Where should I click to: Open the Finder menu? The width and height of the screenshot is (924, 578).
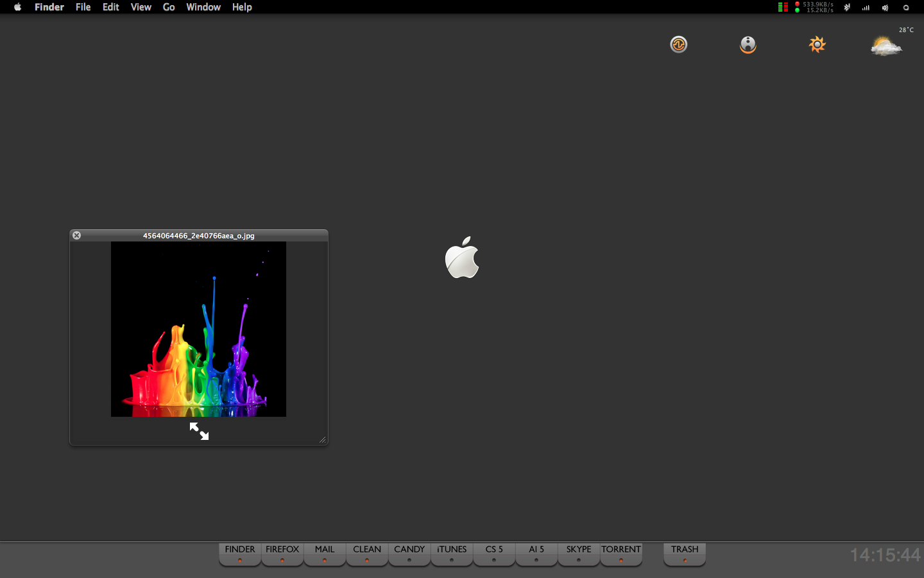pos(49,7)
